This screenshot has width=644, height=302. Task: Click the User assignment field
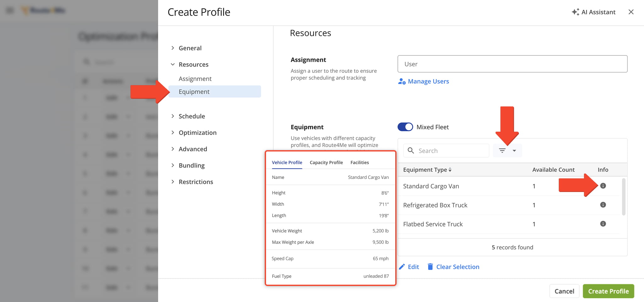pos(512,64)
